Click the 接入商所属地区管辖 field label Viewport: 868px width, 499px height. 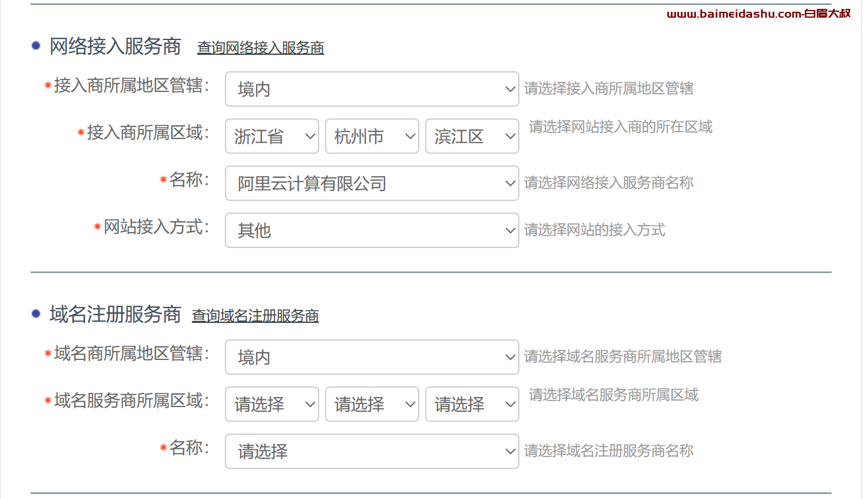pyautogui.click(x=131, y=85)
